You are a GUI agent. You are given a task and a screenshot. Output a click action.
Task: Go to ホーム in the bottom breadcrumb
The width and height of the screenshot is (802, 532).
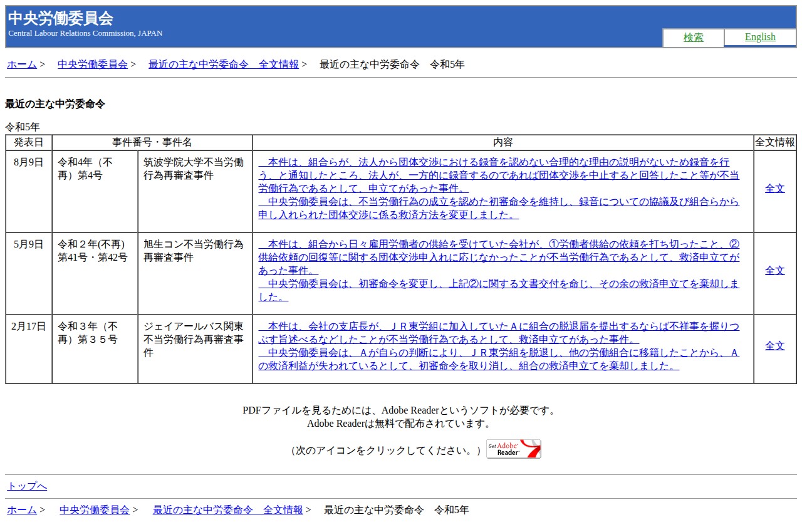coord(22,510)
